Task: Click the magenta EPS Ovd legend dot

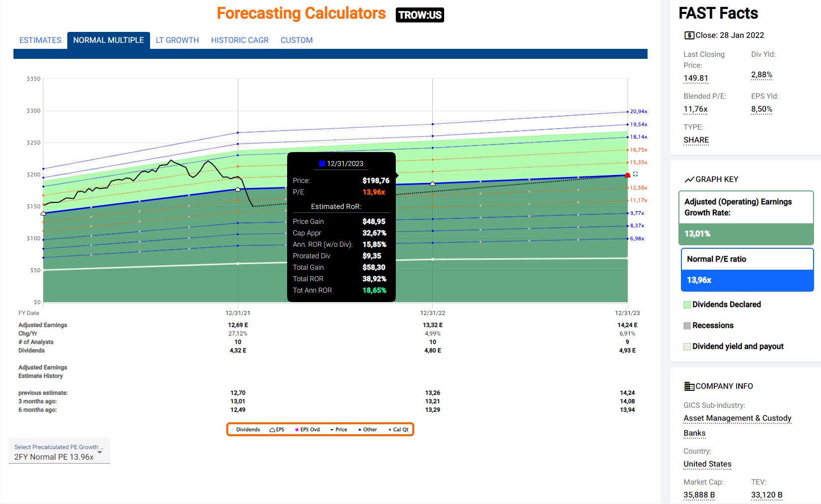Action: [x=297, y=430]
